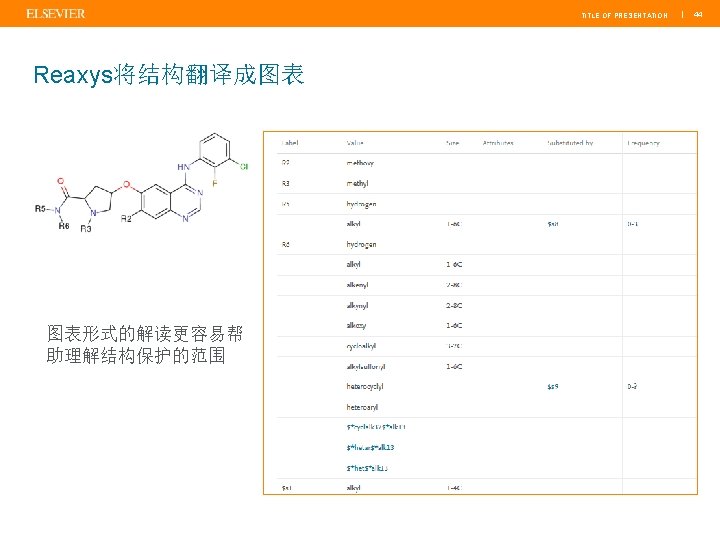
Task: Click the HN group on the structure
Action: click(x=183, y=167)
